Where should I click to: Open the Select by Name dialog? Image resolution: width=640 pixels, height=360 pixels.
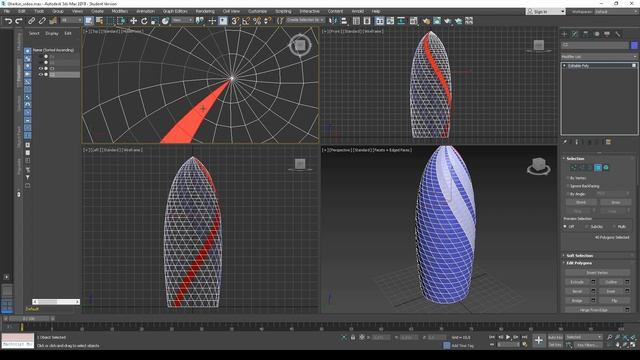coord(99,21)
